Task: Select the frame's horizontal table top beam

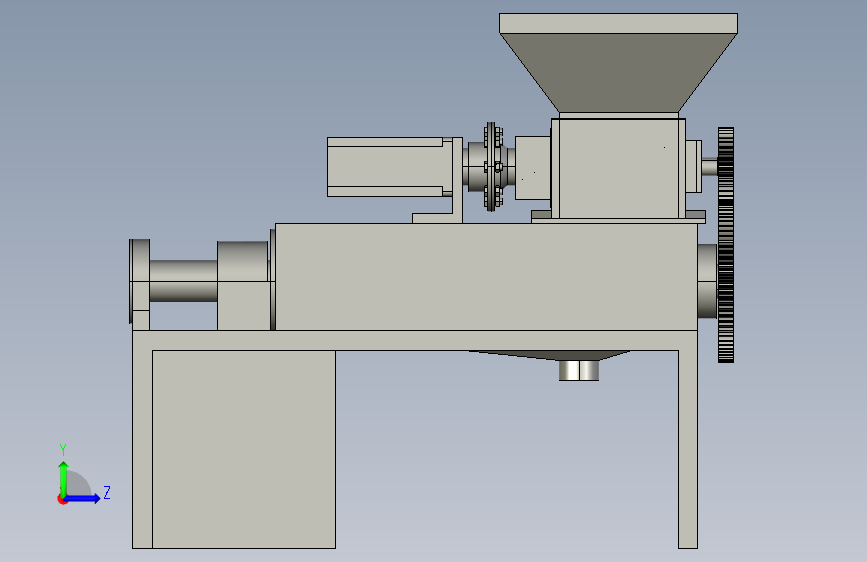Action: click(x=415, y=340)
